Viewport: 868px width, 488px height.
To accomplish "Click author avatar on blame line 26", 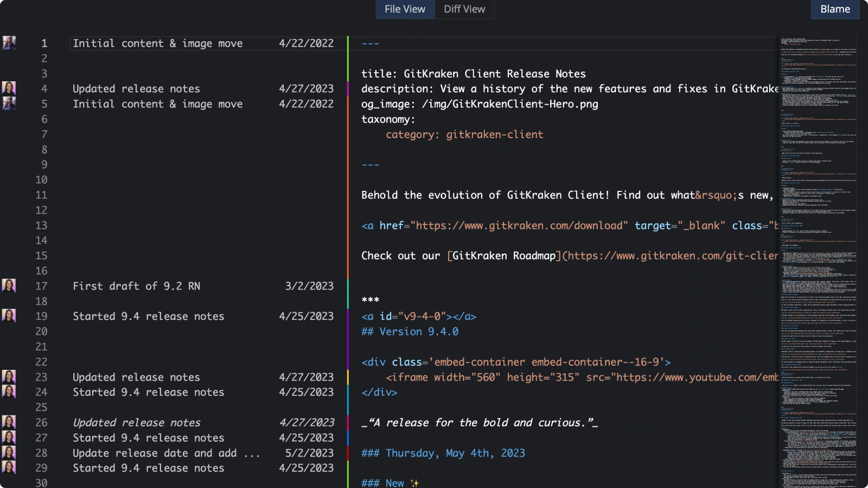I will coord(9,422).
